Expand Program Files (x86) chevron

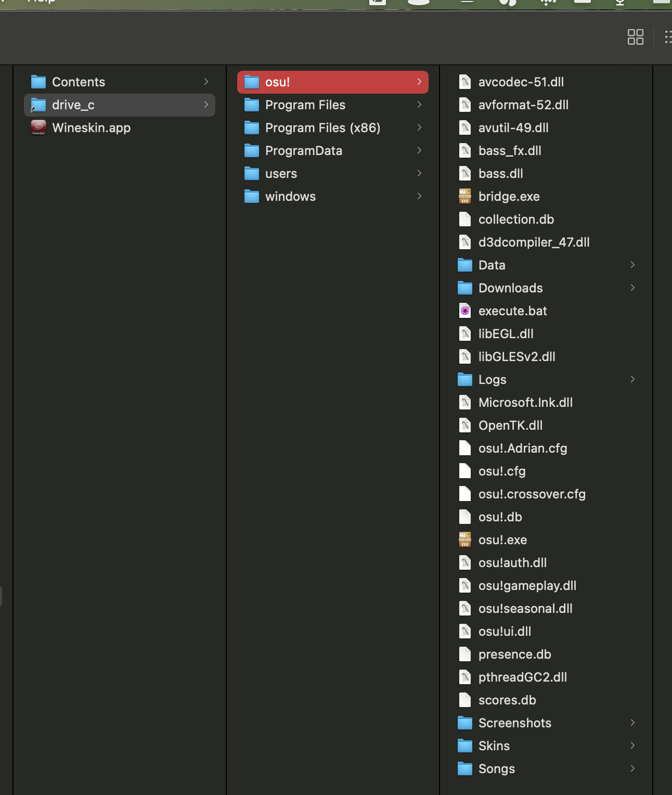(x=419, y=127)
